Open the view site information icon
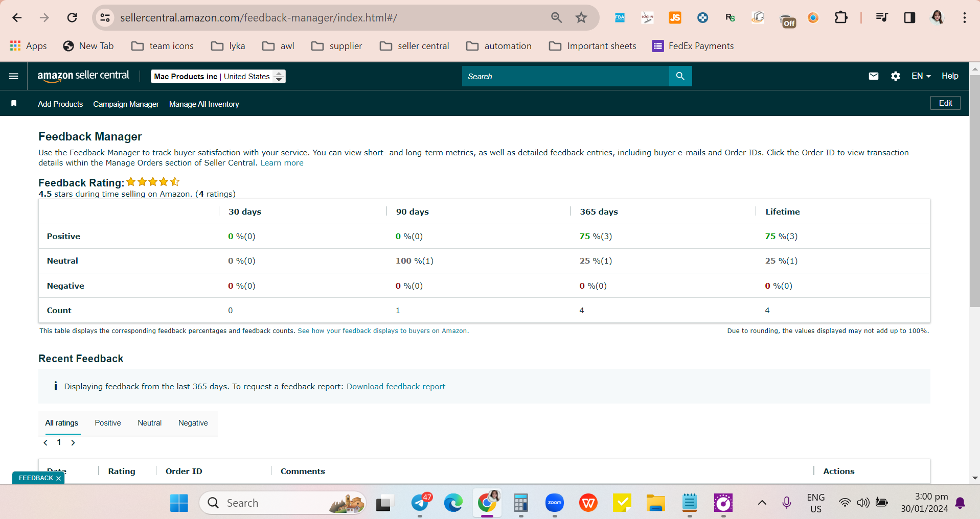 [x=105, y=18]
